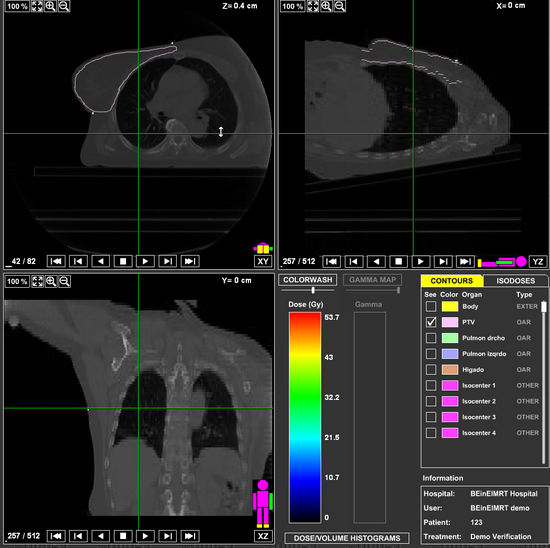Screen dimensions: 550x548
Task: Fit the XY view to window
Action: 37,6
